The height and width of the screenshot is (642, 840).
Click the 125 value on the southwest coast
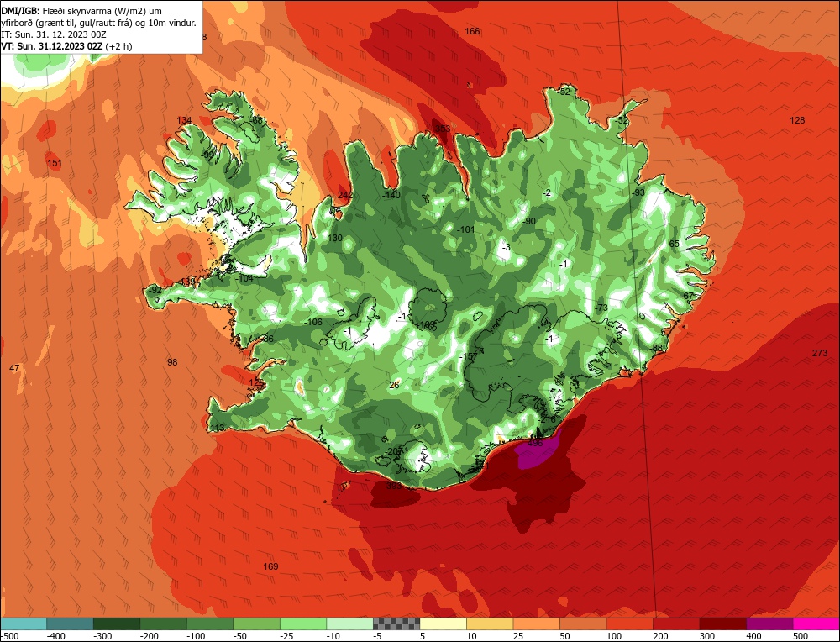pos(256,382)
